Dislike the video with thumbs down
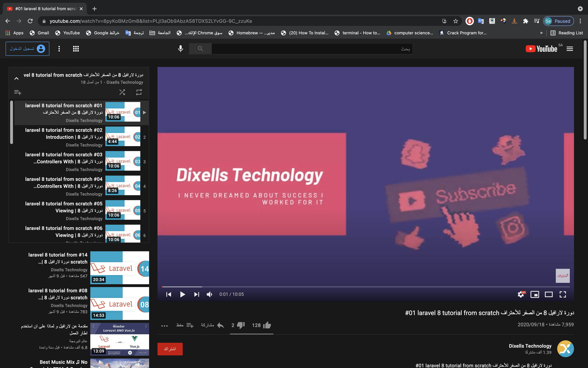Image resolution: width=588 pixels, height=368 pixels. click(x=238, y=325)
